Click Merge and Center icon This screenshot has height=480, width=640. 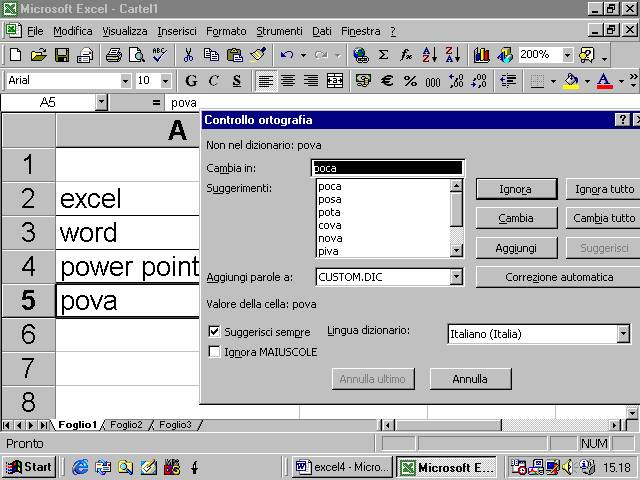335,81
